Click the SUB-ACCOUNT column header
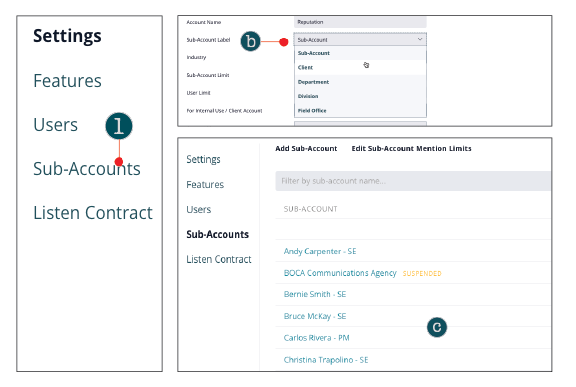Image resolution: width=576 pixels, height=387 pixels. (310, 209)
